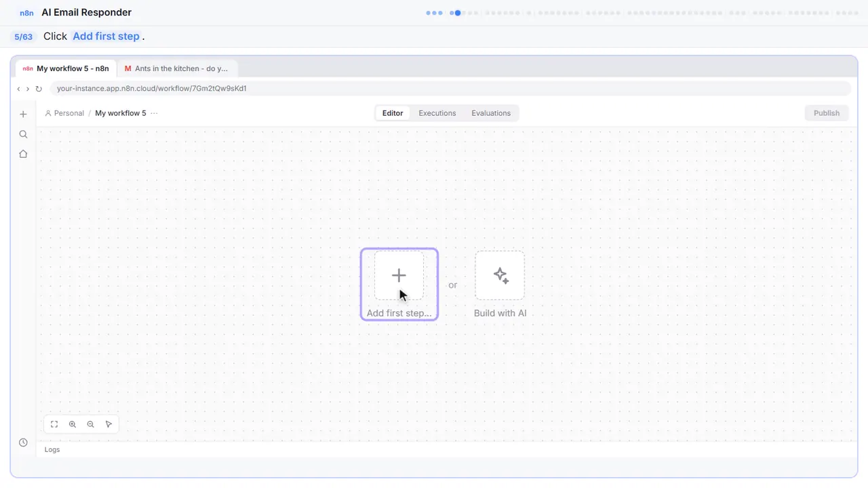Click the 'My workflow 5' workflow name
Viewport: 868px width, 488px height.
point(121,113)
